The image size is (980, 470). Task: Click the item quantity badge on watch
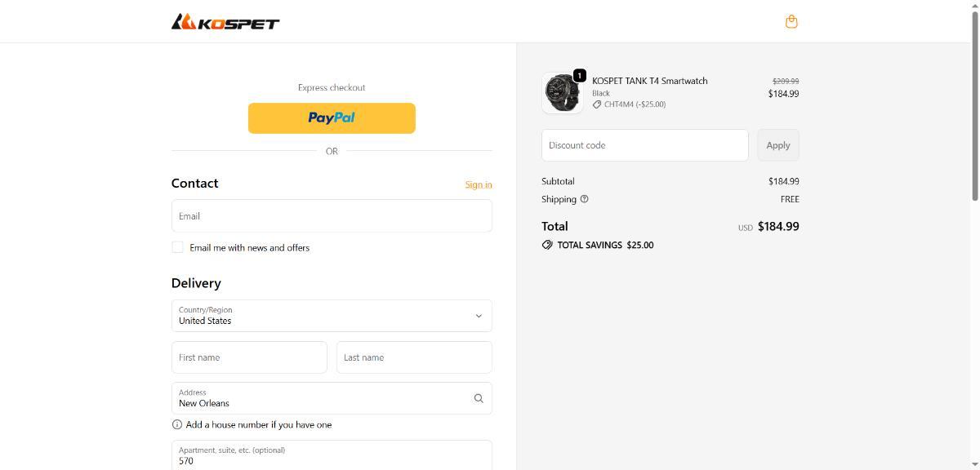(x=579, y=76)
